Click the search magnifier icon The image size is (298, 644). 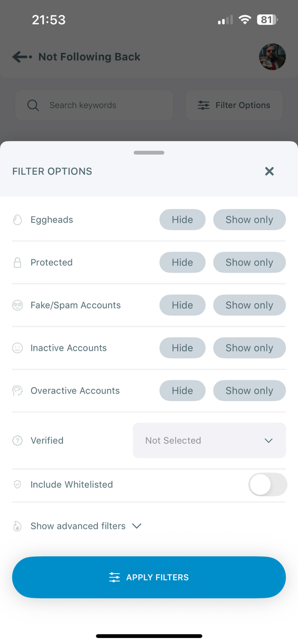pyautogui.click(x=33, y=105)
